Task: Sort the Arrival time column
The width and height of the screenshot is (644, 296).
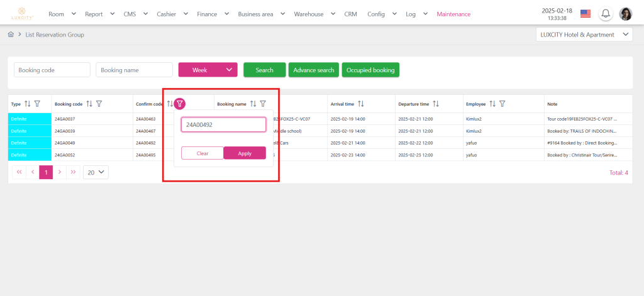Action: 360,104
